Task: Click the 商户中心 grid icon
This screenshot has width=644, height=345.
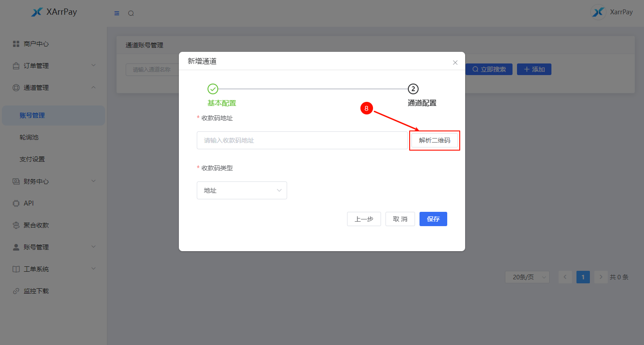Action: click(x=16, y=44)
